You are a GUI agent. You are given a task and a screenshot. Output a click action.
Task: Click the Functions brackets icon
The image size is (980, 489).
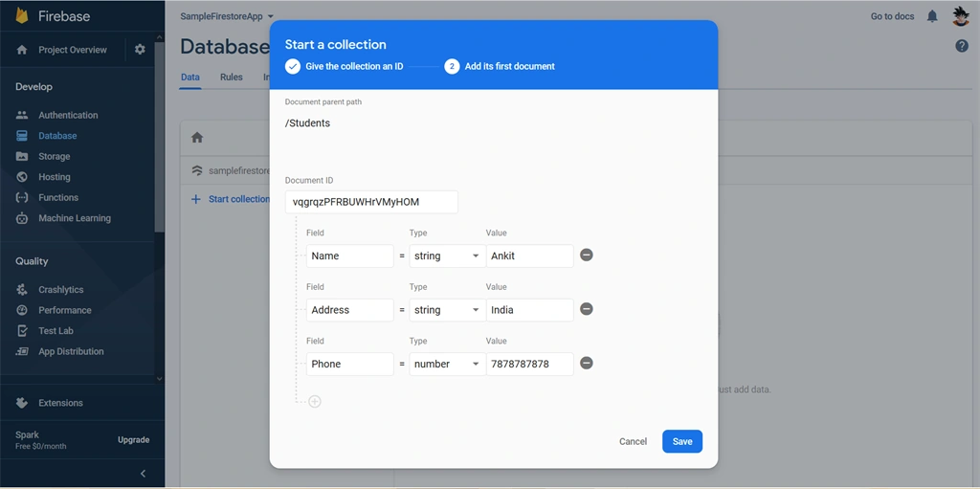22,197
